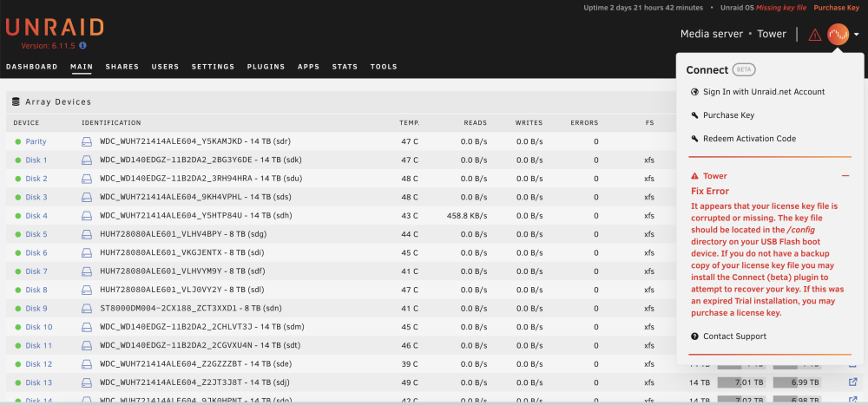Viewport: 868px width, 405px height.
Task: Click the drive icon for Disk 10
Action: click(86, 327)
